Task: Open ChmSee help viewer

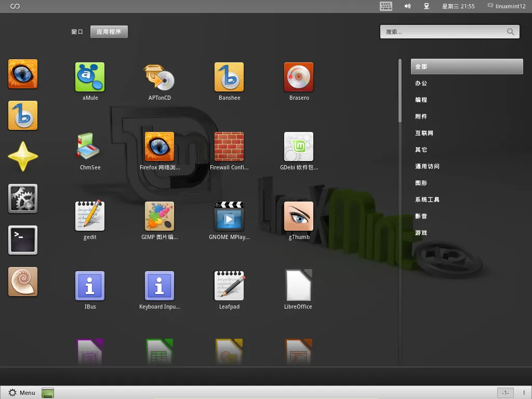Action: point(90,147)
